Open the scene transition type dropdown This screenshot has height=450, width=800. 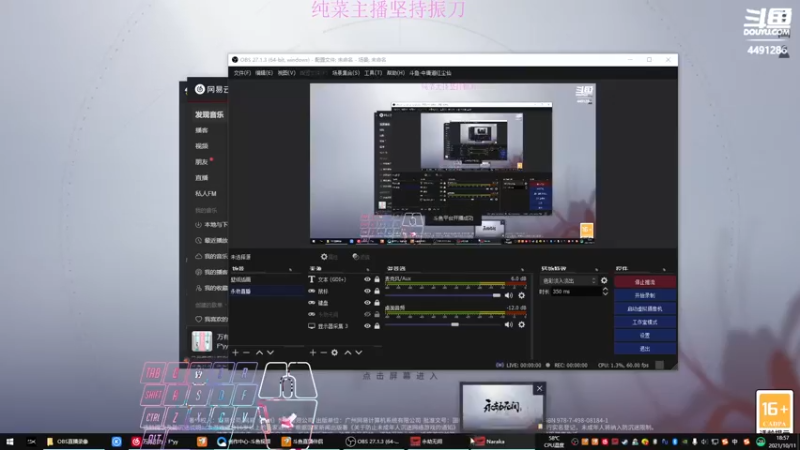[568, 281]
